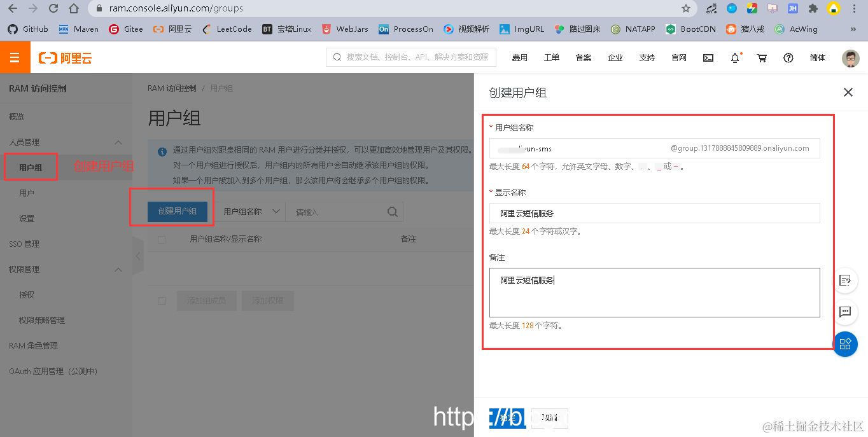
Task: Open the 支持 top menu
Action: pyautogui.click(x=647, y=58)
